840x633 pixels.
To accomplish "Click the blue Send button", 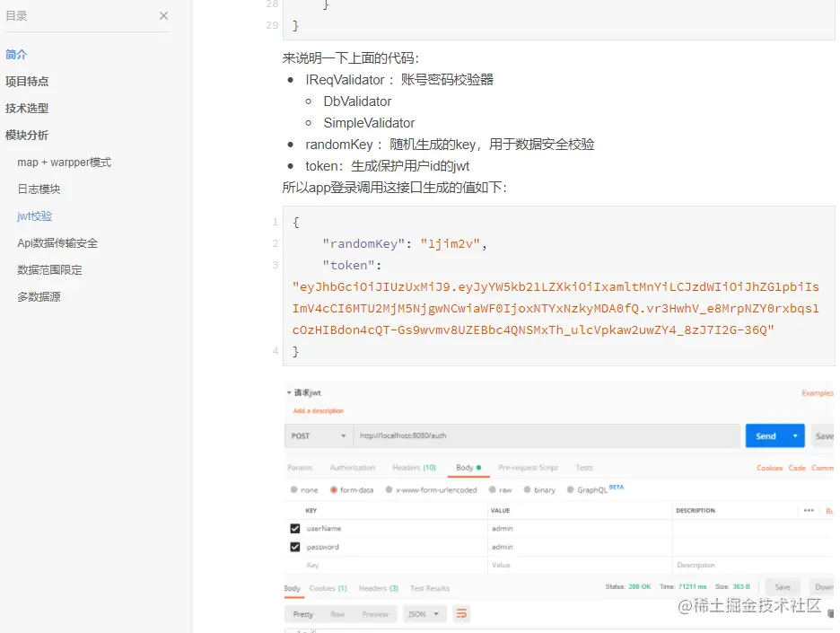I will tap(766, 435).
